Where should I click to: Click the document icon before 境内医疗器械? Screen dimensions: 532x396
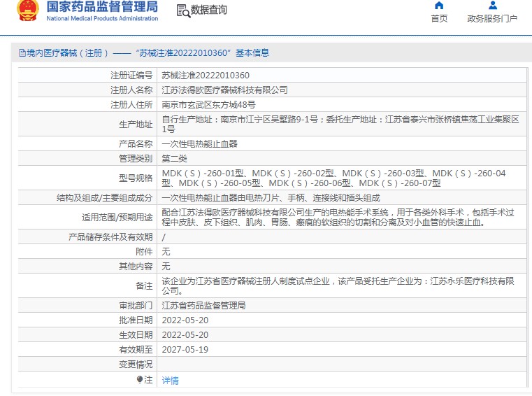pos(22,52)
